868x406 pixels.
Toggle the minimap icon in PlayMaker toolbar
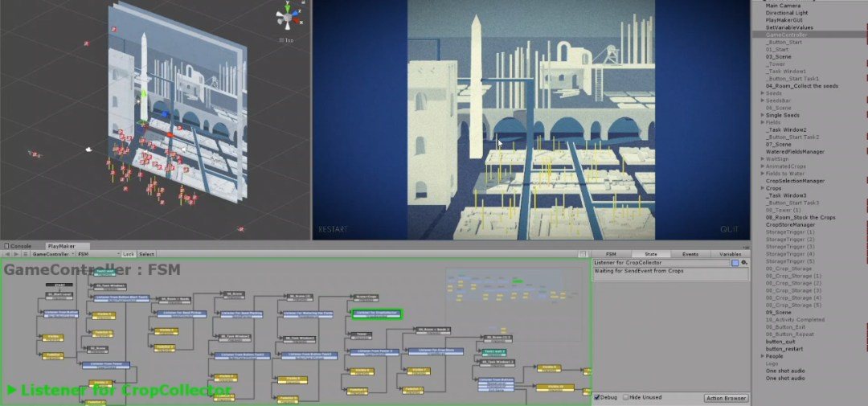click(583, 254)
